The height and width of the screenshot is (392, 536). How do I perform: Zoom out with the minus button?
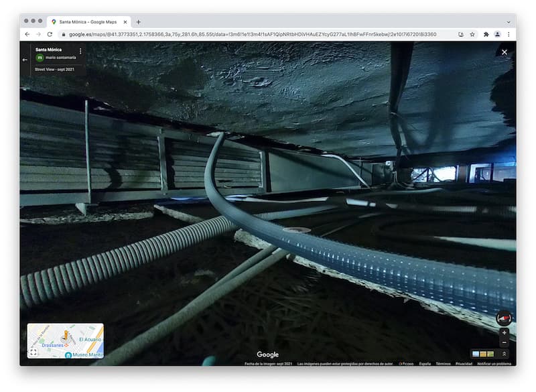504,342
